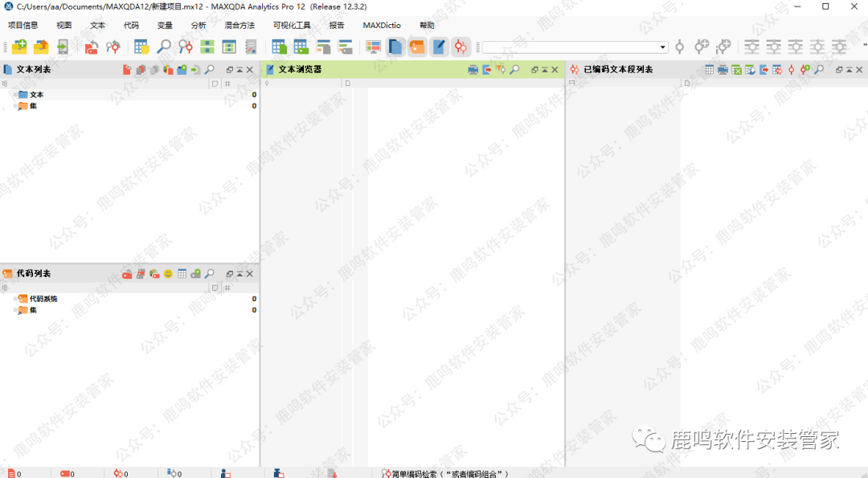Click the magnifier search icon in main toolbar

click(x=163, y=47)
